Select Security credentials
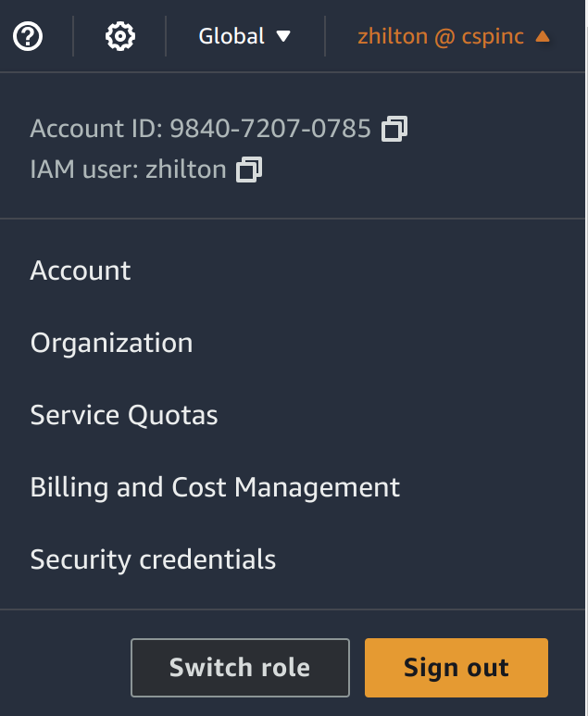 pyautogui.click(x=153, y=559)
